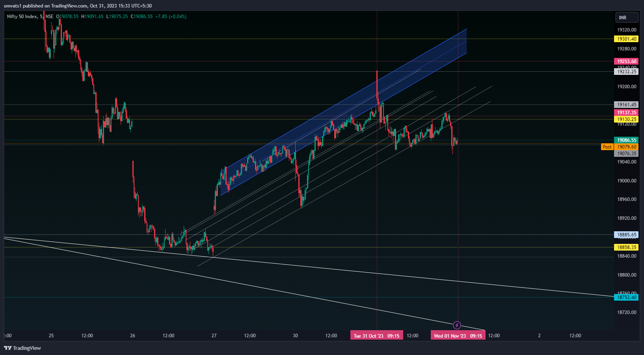644x355 pixels.
Task: Select the 19161.45 price label
Action: coord(626,105)
